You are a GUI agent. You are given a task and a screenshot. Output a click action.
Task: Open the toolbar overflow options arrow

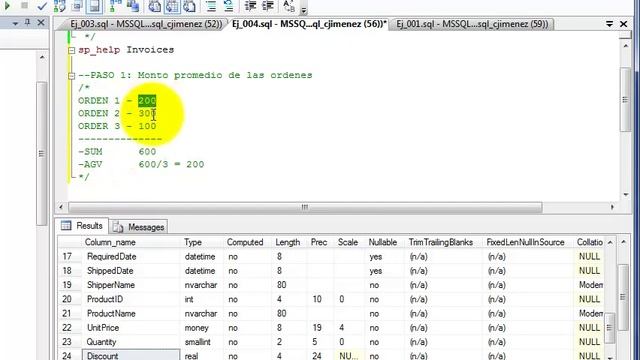[x=304, y=9]
